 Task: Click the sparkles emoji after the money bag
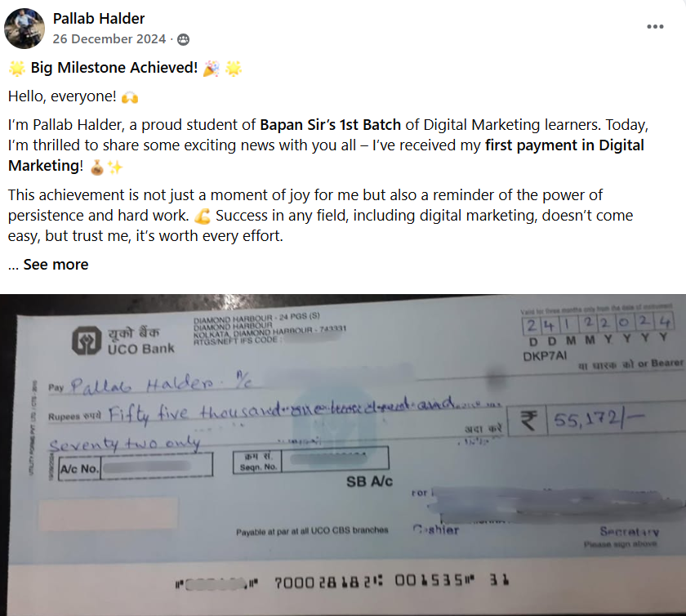(x=115, y=167)
